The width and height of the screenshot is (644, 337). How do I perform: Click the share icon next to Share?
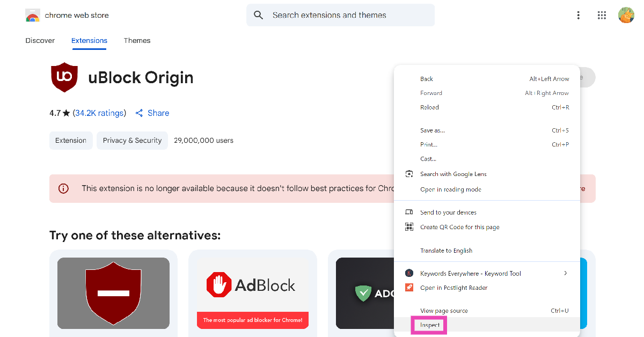tap(139, 113)
